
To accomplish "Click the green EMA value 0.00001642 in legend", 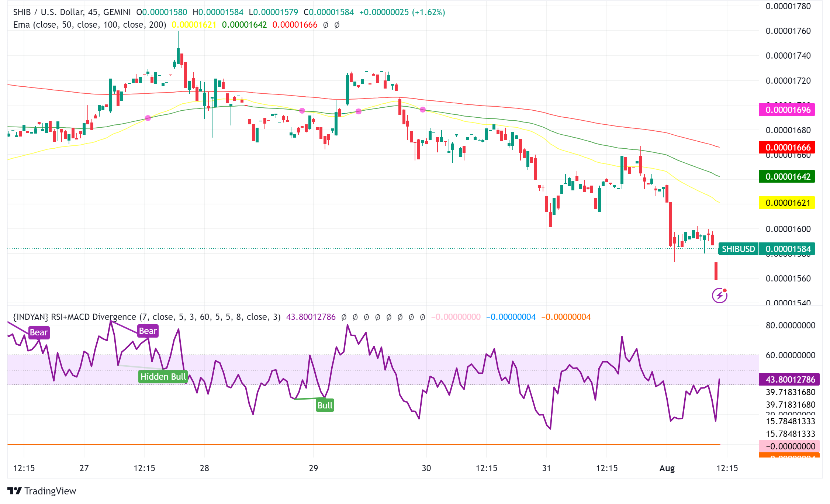I will (244, 25).
